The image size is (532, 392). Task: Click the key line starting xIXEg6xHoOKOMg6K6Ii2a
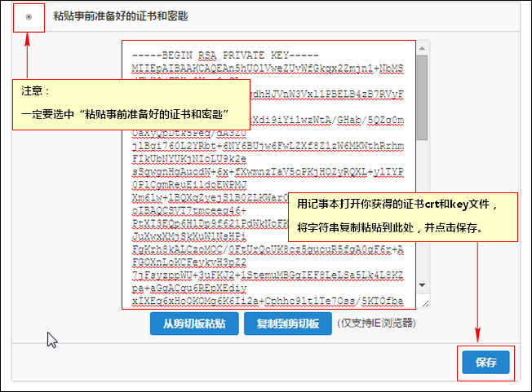click(x=268, y=301)
